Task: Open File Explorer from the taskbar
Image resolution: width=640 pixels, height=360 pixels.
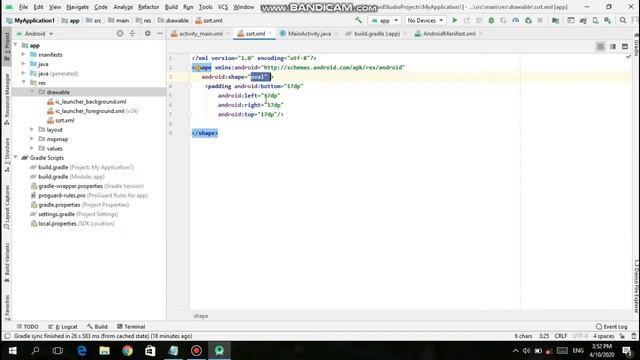Action: point(104,351)
